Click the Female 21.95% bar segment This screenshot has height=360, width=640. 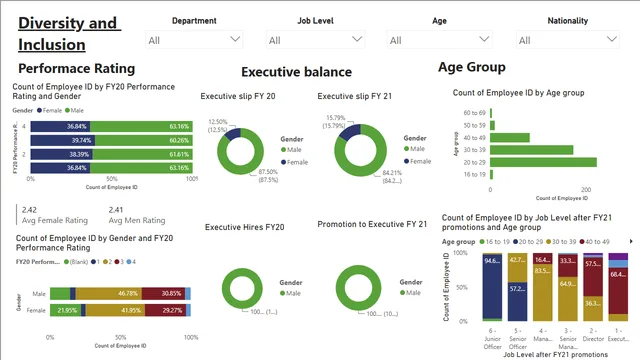[x=65, y=310]
